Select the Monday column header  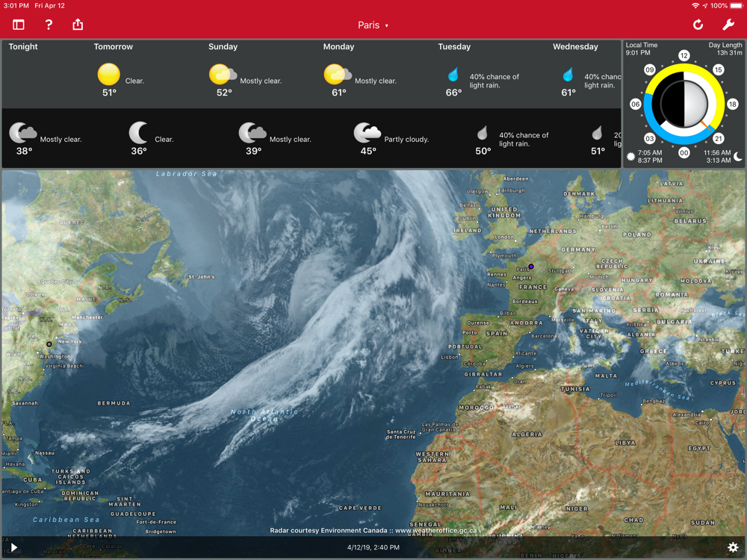pyautogui.click(x=338, y=46)
